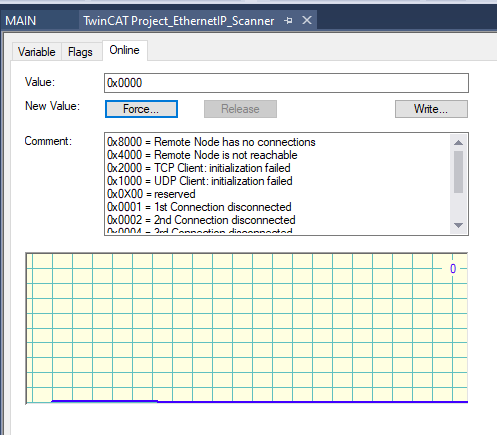Click the greyed Release button
497x435 pixels.
(240, 109)
